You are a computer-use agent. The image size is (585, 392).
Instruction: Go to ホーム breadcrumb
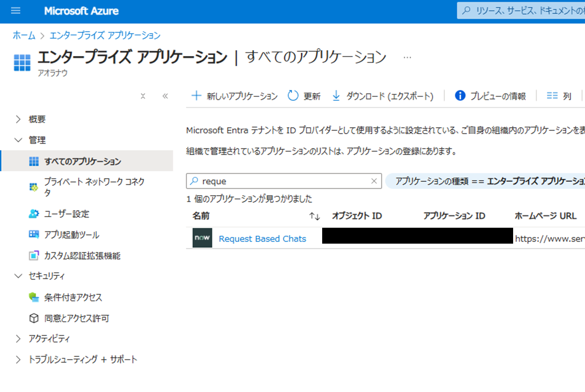24,35
